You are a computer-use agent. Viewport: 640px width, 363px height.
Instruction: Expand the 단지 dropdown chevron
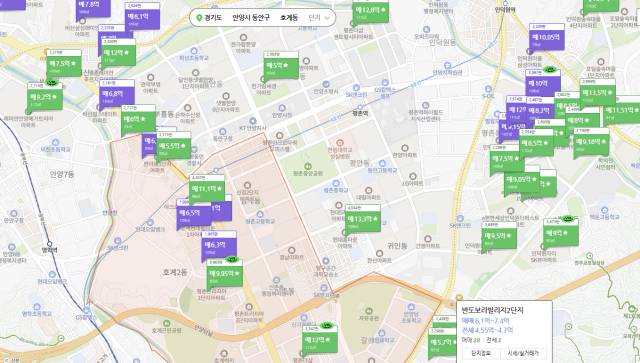327,18
